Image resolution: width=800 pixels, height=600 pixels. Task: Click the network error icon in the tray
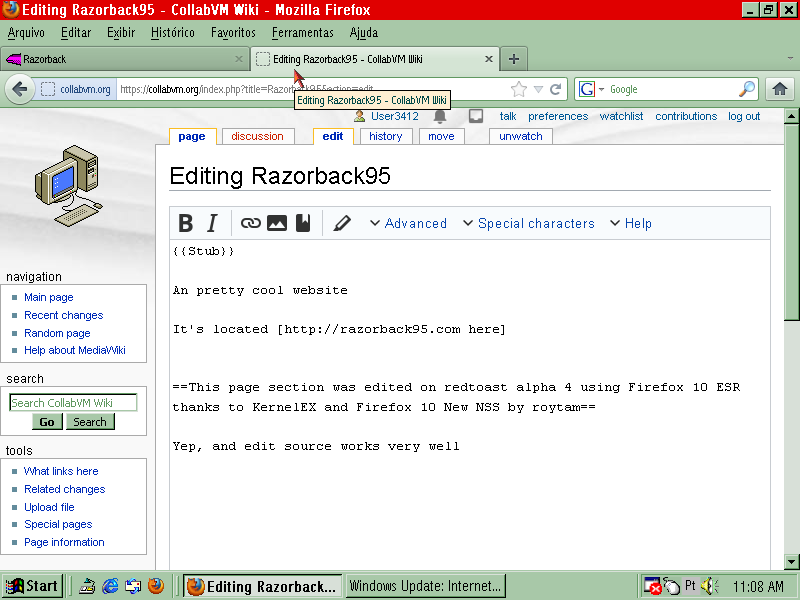tap(652, 586)
